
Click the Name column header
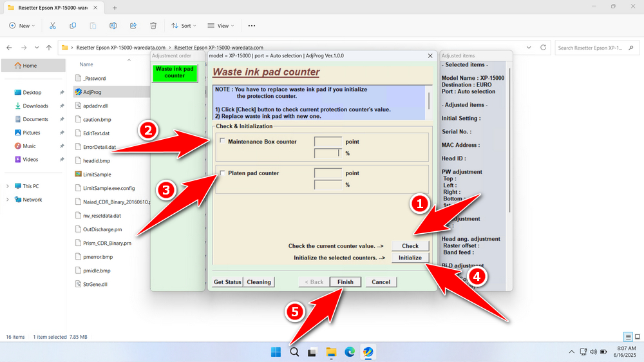click(86, 64)
